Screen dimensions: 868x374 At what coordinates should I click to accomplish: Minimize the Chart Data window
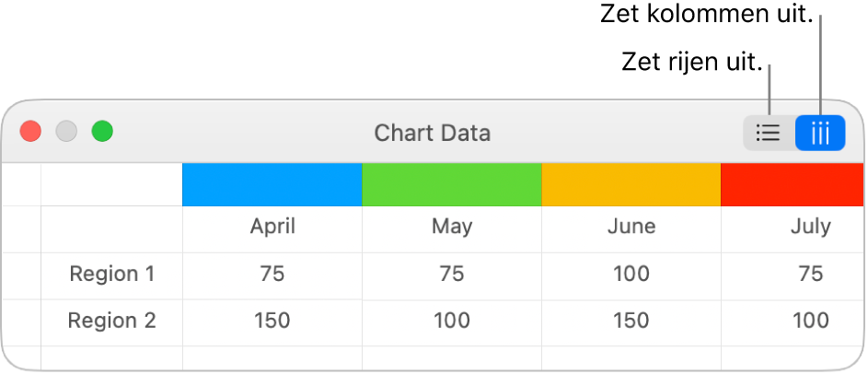pyautogui.click(x=66, y=132)
